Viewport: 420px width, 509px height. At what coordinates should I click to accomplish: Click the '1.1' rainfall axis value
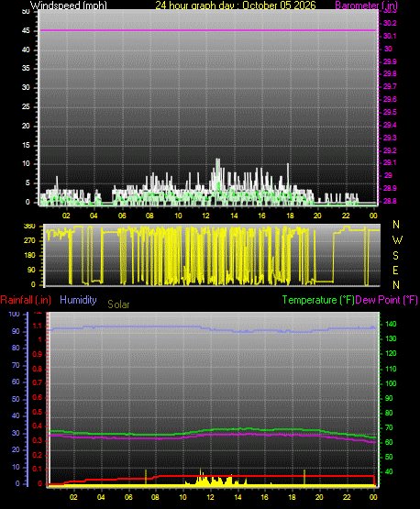click(38, 326)
